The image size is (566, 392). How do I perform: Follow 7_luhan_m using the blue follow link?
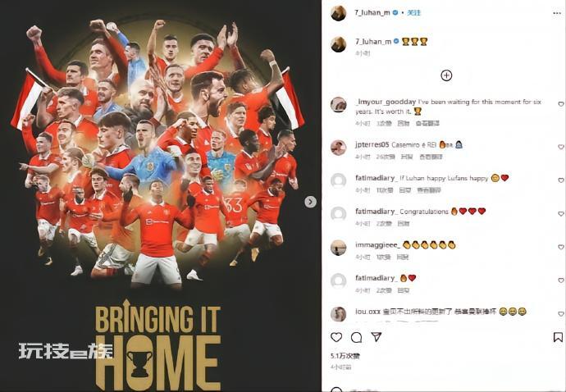414,12
